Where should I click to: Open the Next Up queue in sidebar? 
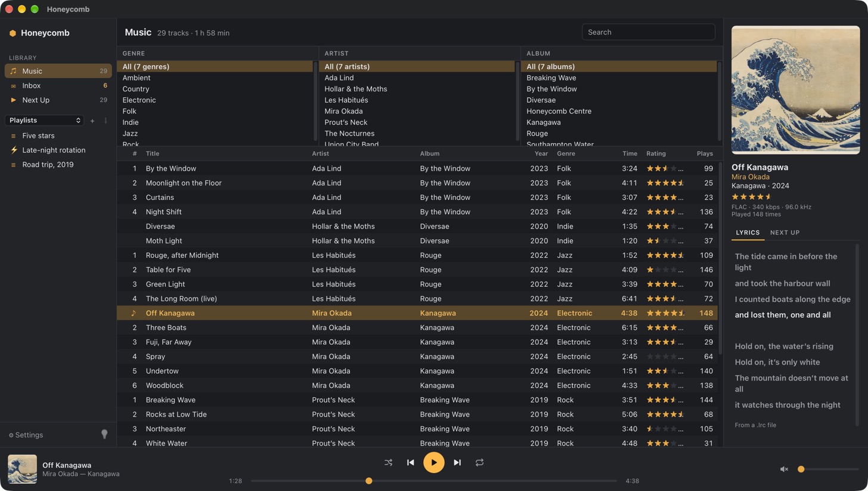click(58, 100)
